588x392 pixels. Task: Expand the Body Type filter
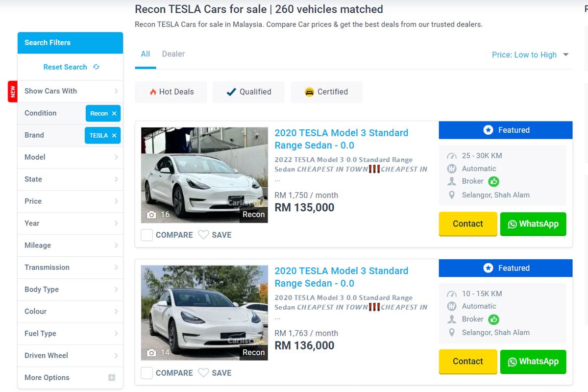[x=70, y=290]
